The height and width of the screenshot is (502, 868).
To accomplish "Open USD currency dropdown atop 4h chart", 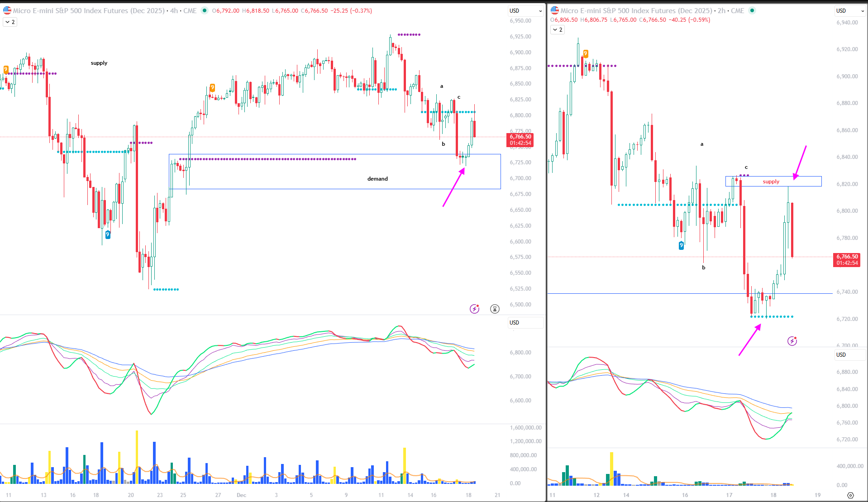I will click(x=525, y=10).
